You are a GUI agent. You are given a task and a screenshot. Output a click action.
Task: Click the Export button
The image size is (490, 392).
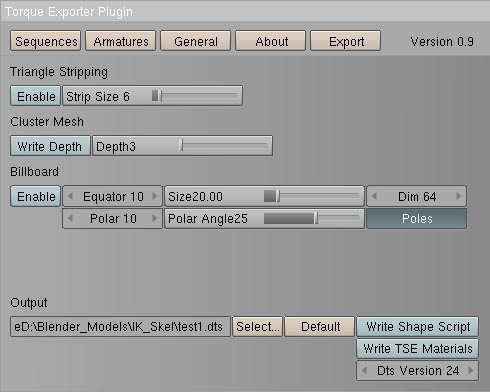click(346, 41)
